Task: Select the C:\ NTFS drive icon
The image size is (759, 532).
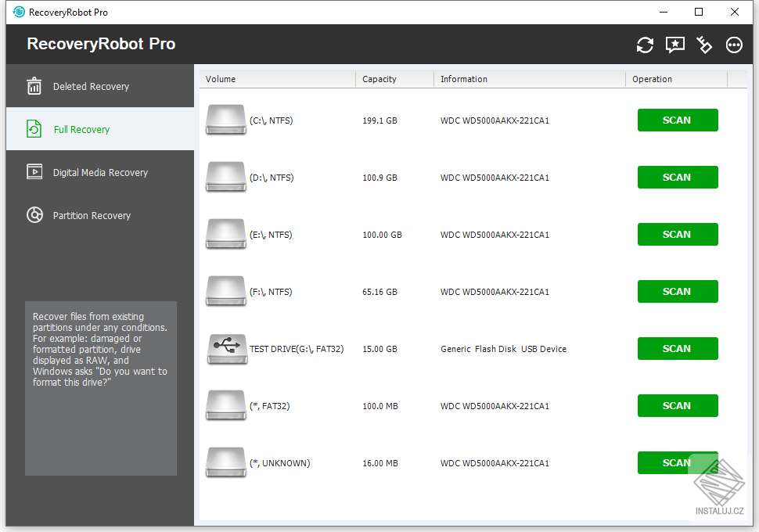Action: coord(226,120)
